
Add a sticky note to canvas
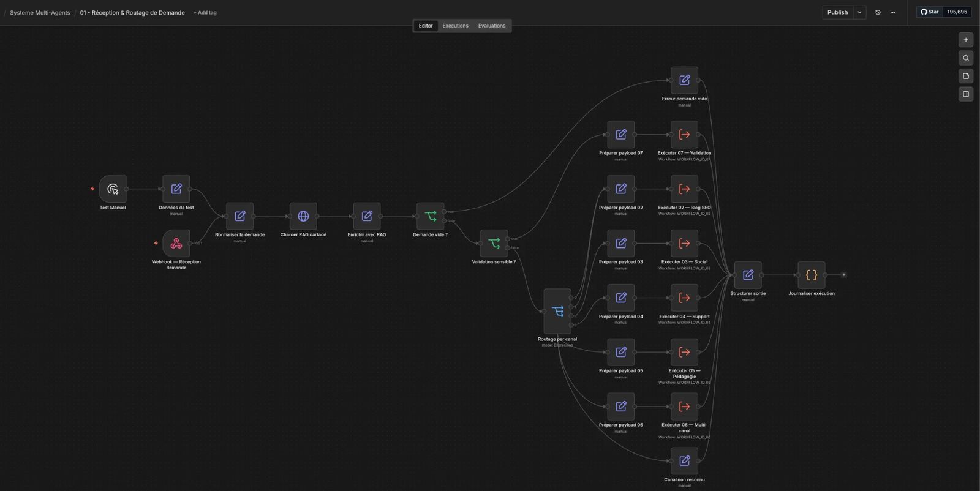pyautogui.click(x=966, y=76)
